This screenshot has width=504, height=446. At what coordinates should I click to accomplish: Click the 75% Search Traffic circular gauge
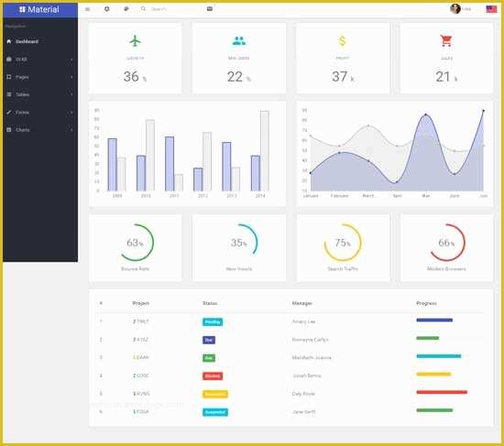click(x=343, y=243)
